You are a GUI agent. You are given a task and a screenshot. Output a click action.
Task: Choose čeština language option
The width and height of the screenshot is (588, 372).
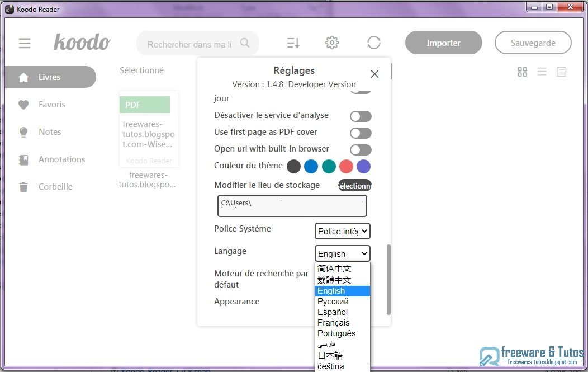343,366
